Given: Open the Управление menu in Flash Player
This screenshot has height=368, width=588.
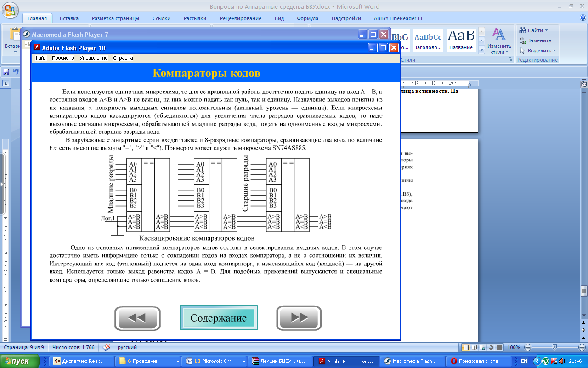Looking at the screenshot, I should pyautogui.click(x=94, y=58).
